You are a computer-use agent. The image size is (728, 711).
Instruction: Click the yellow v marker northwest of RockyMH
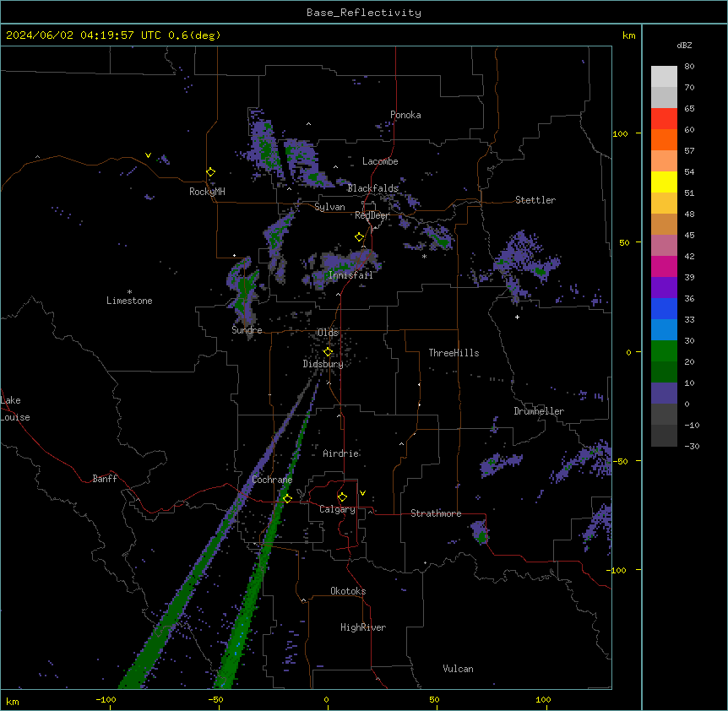coord(148,155)
